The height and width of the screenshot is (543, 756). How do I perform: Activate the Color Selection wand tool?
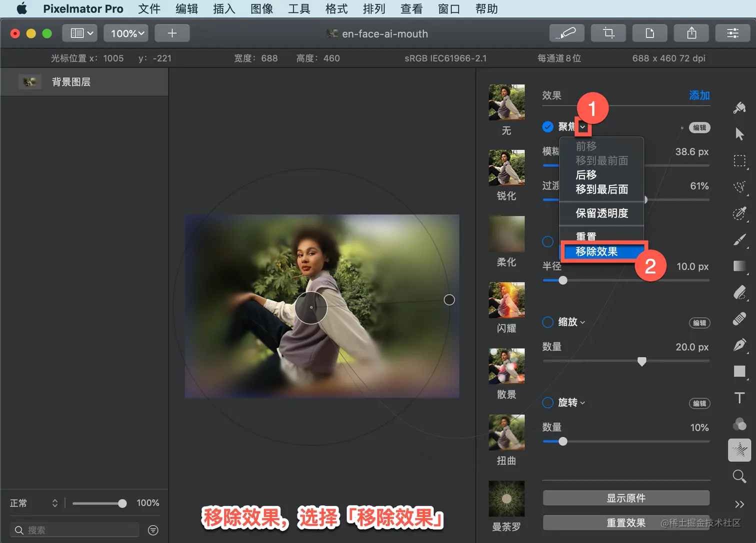(x=739, y=213)
